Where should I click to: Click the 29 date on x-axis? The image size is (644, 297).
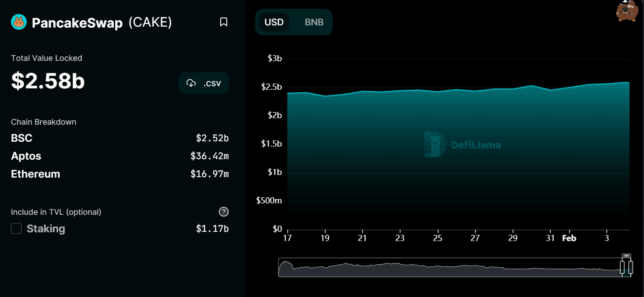513,238
